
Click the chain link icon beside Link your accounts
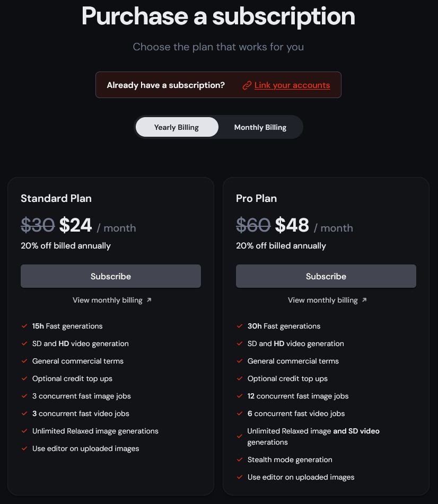[247, 85]
